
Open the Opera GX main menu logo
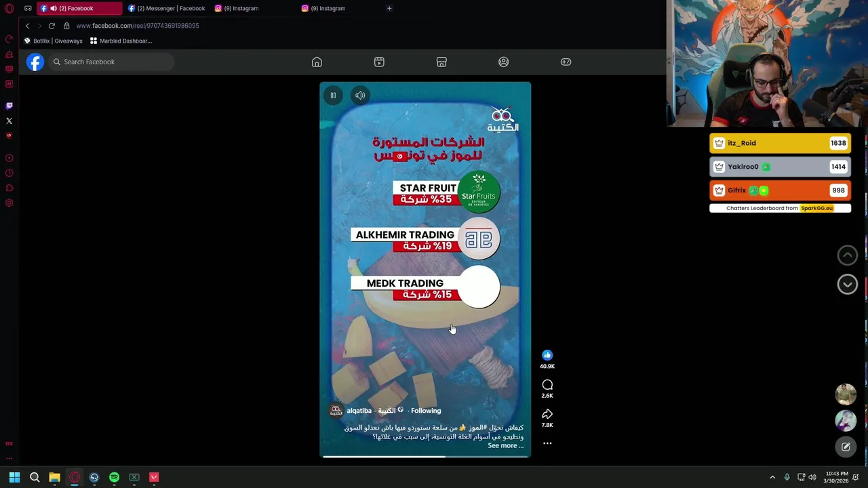click(x=9, y=8)
